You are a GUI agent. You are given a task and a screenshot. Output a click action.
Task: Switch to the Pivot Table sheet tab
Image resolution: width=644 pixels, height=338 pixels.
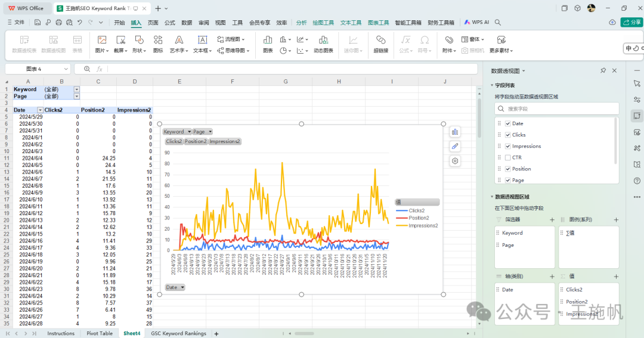coord(100,333)
